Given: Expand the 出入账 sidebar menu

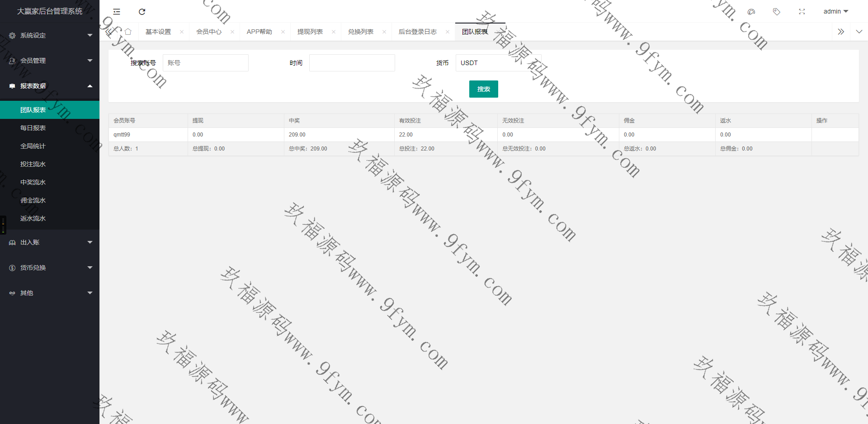Looking at the screenshot, I should click(x=50, y=242).
